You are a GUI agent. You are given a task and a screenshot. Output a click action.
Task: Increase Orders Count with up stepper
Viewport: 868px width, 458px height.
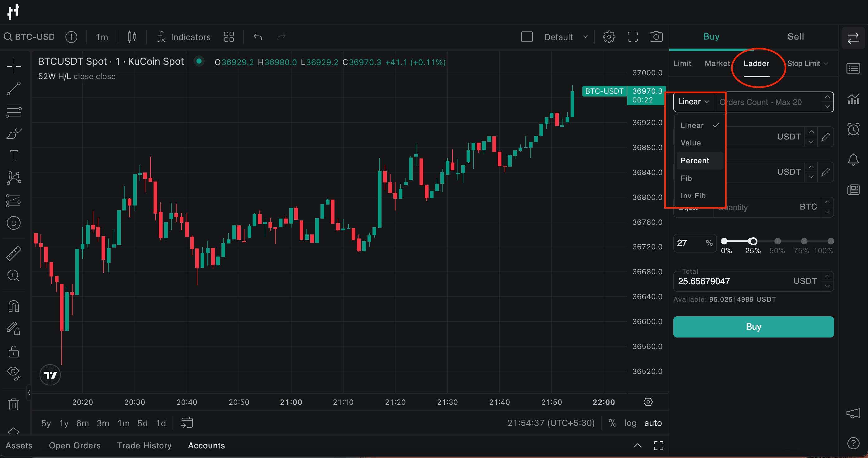(827, 97)
